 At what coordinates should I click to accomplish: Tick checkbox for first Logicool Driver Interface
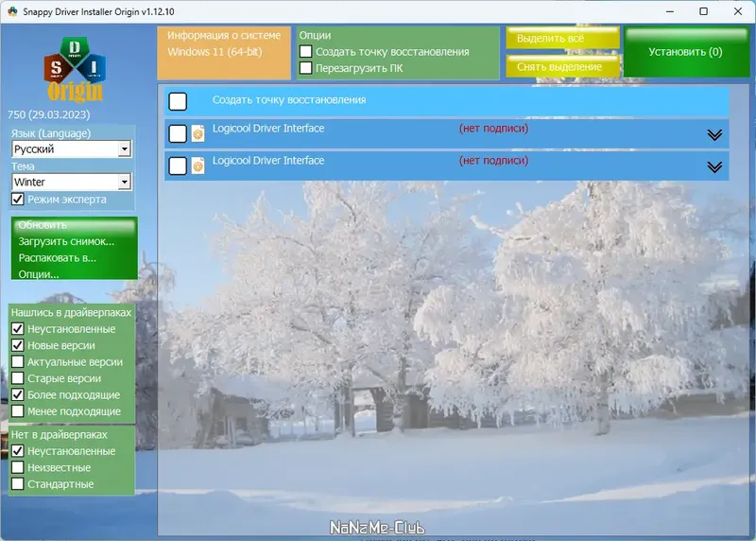click(178, 133)
